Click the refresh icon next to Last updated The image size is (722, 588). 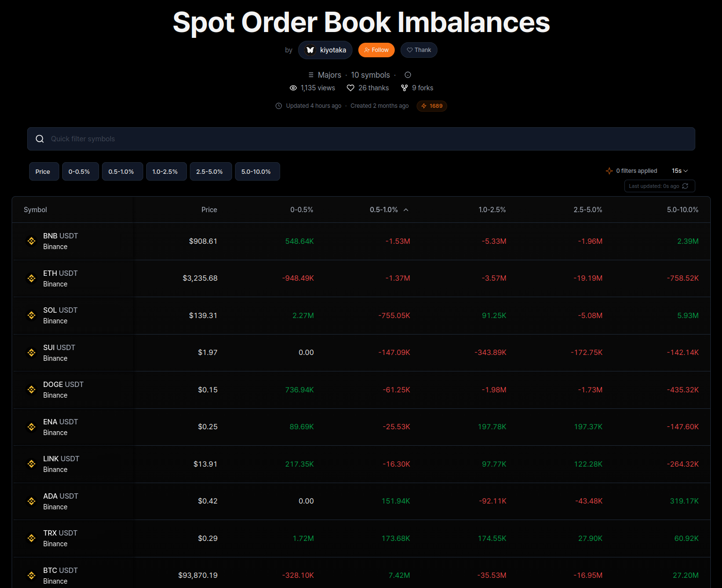685,186
